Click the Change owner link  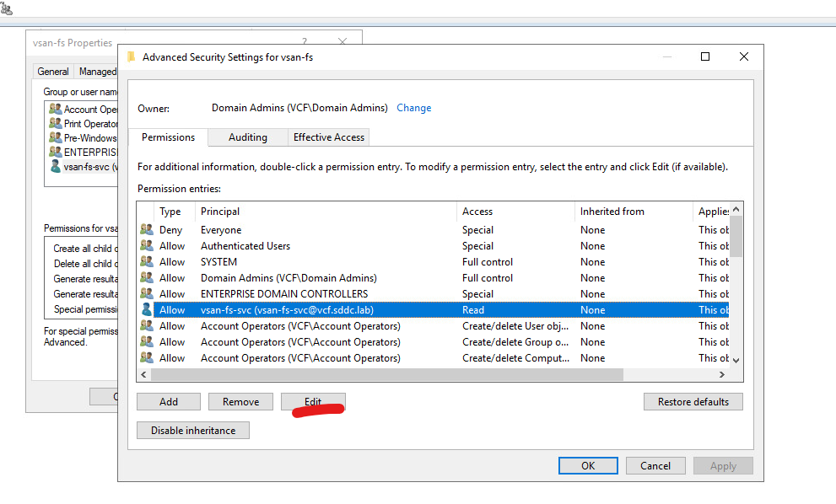coord(413,108)
